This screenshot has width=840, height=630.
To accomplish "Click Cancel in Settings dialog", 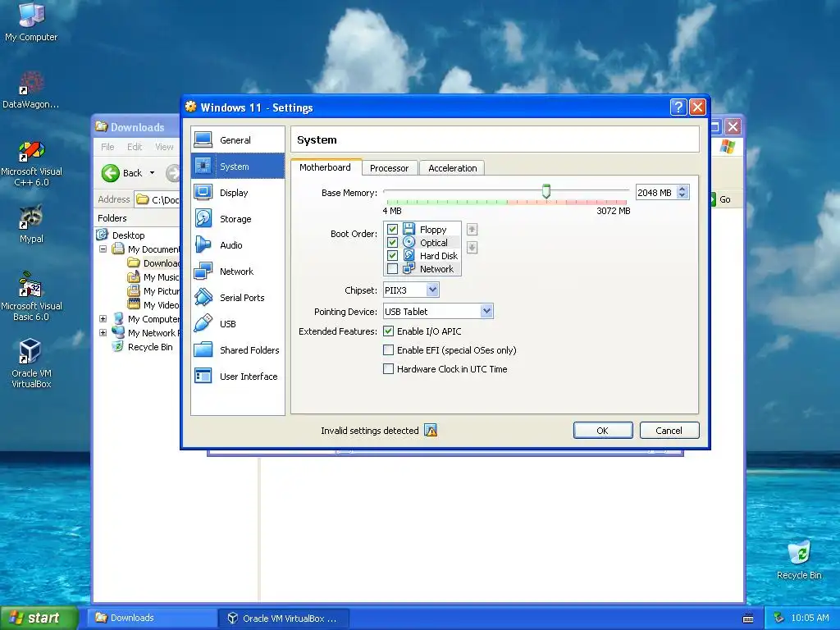I will click(669, 430).
